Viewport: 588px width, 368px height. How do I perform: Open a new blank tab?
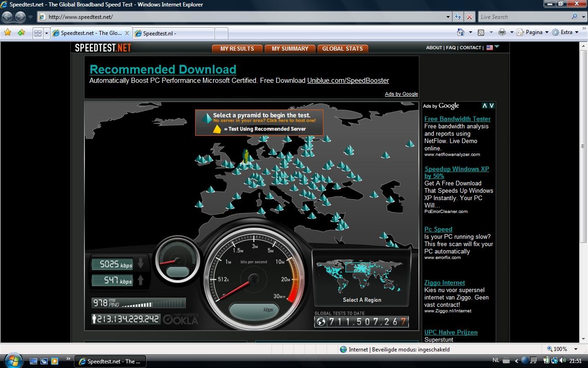click(x=221, y=33)
